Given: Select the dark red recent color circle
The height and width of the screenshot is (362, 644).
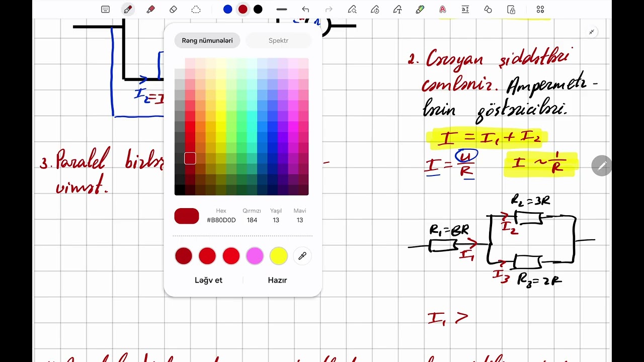Looking at the screenshot, I should coord(184,256).
